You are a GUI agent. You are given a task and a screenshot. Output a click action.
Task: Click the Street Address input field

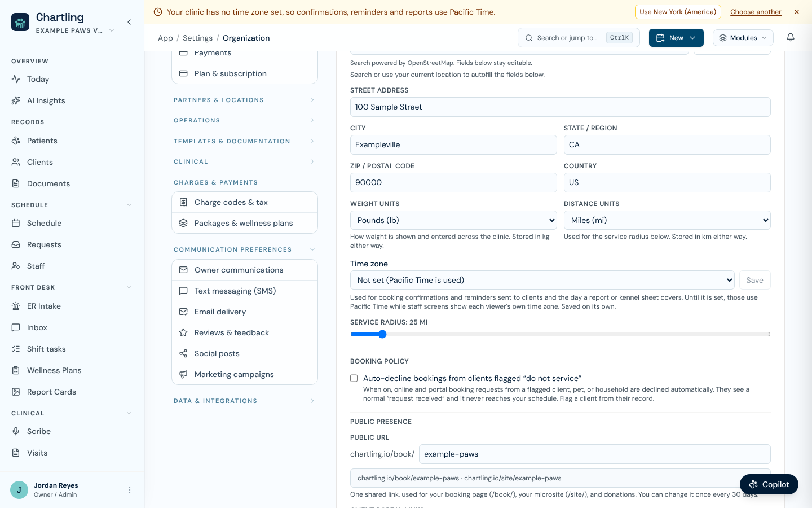(561, 107)
